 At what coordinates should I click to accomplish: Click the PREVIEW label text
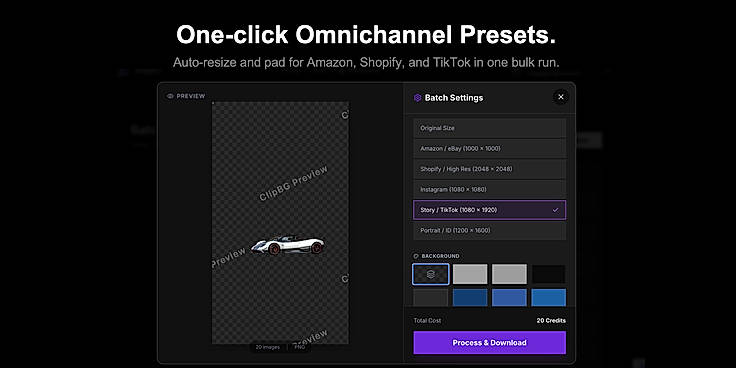[x=191, y=96]
